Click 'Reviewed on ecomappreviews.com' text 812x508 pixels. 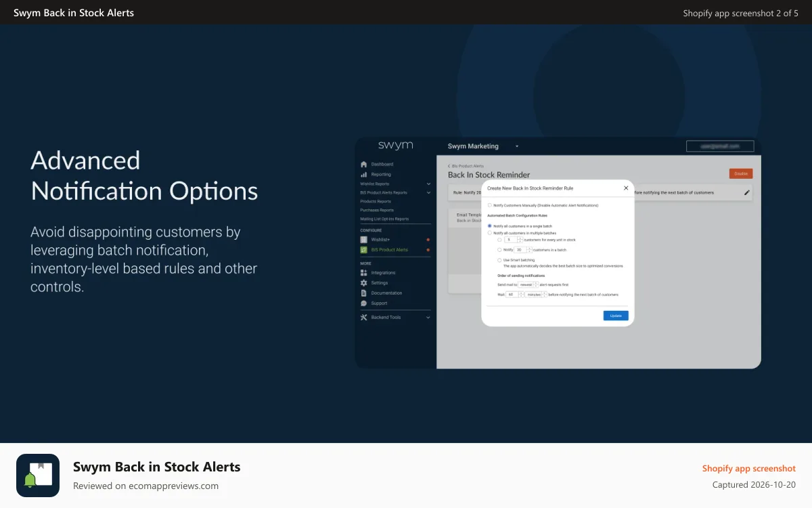click(x=145, y=486)
